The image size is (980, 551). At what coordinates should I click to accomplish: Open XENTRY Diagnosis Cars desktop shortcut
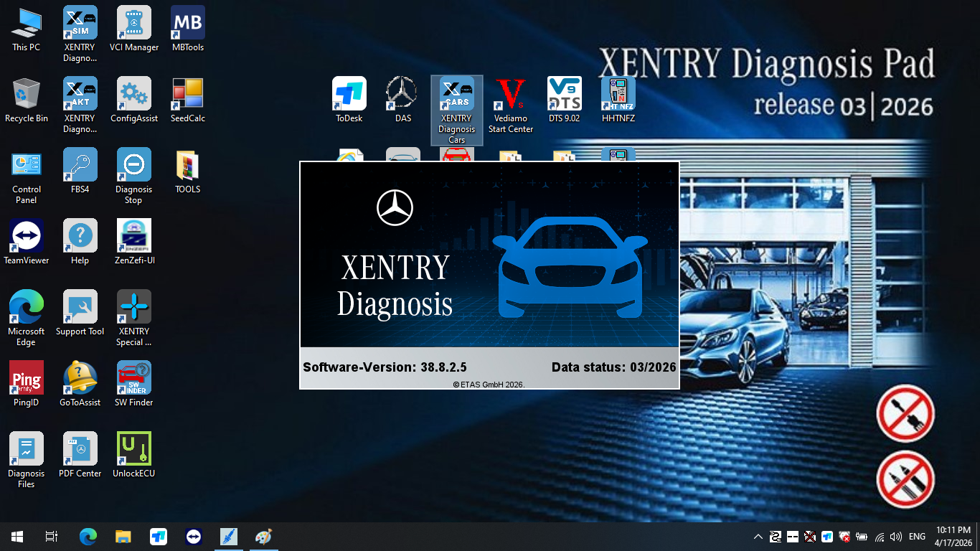click(456, 110)
